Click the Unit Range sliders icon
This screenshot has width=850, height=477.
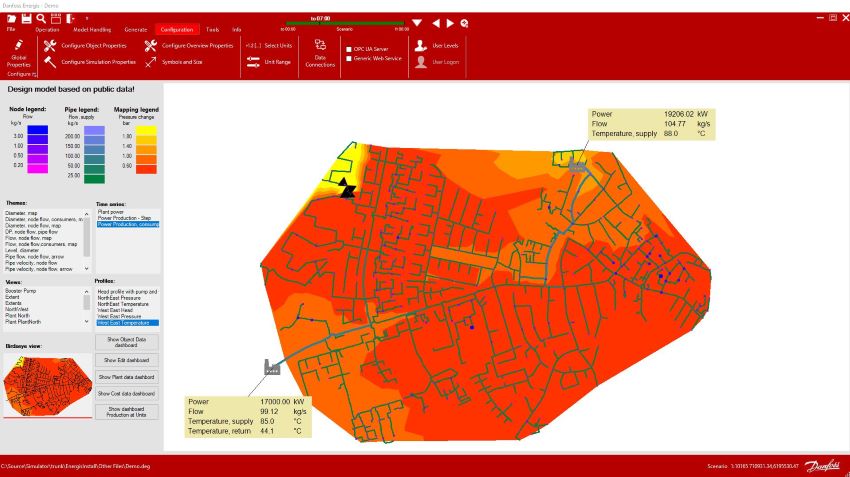(x=253, y=62)
